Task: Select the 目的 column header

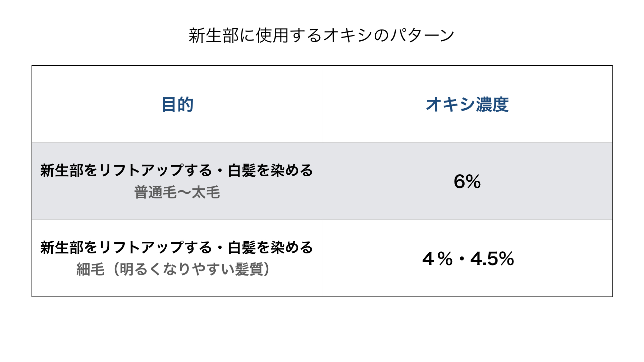Action: point(177,105)
